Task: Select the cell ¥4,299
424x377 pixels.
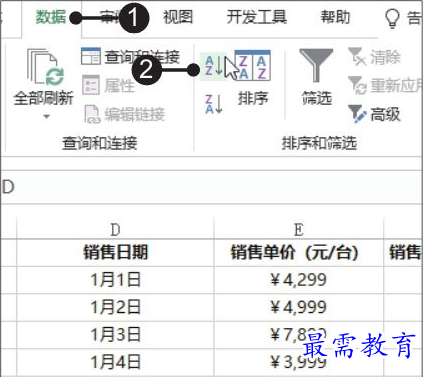Action: [299, 280]
